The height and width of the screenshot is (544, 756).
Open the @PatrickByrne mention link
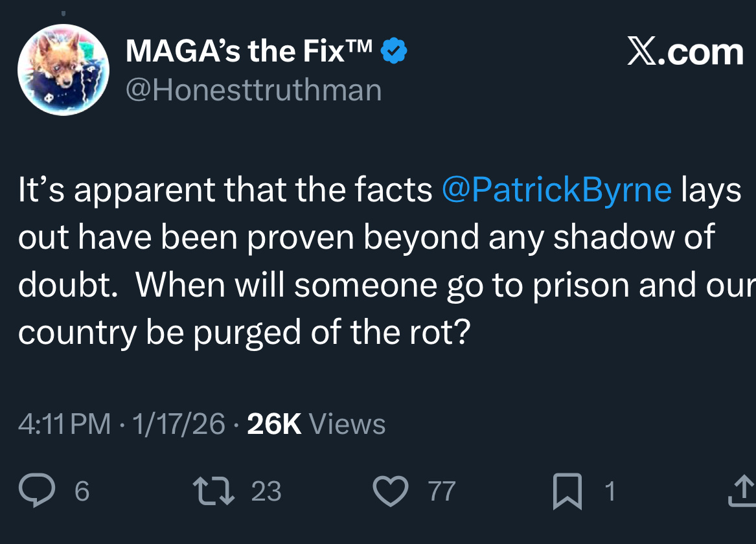pyautogui.click(x=556, y=190)
